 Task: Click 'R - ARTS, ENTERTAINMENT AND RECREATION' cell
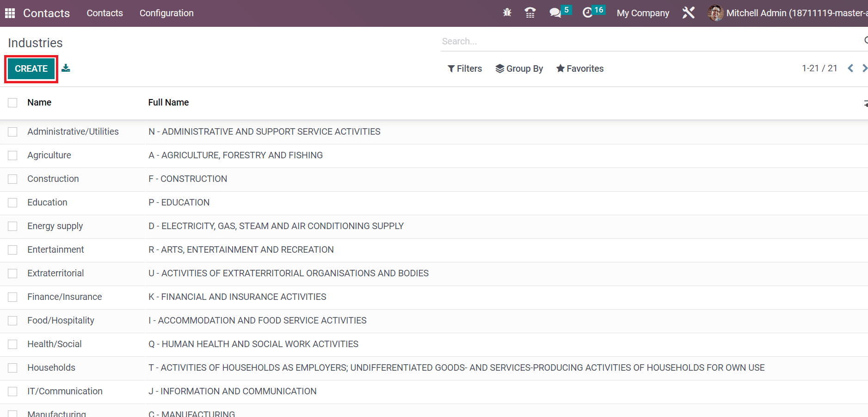241,249
